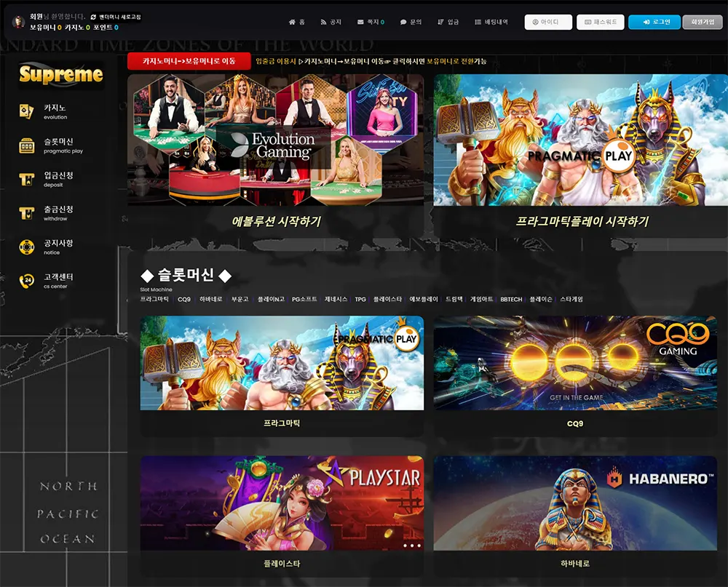
Task: Open 공지 notices in top navigation
Action: click(331, 22)
